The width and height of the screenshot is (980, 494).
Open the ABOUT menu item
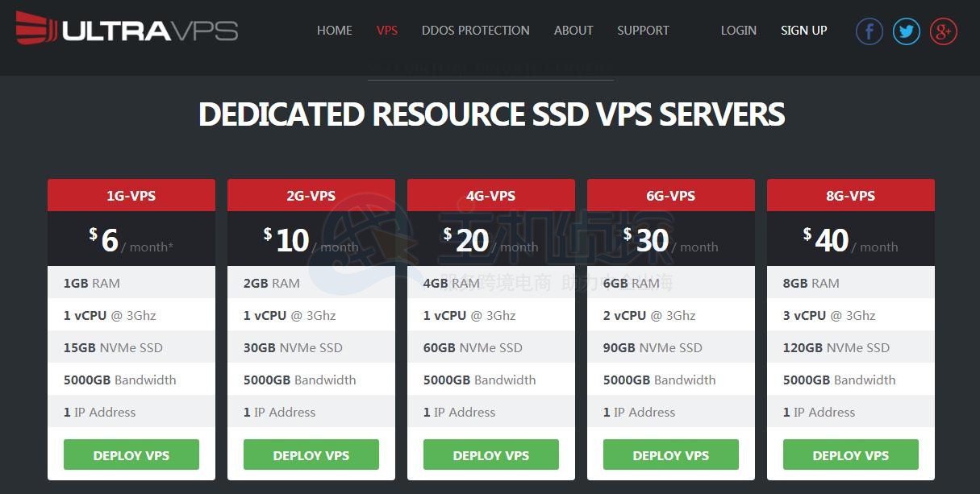tap(573, 31)
